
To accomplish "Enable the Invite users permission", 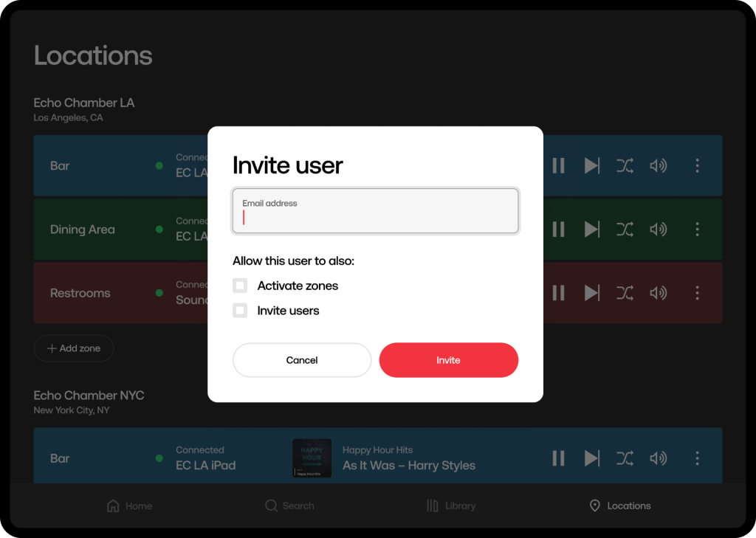I will (239, 310).
